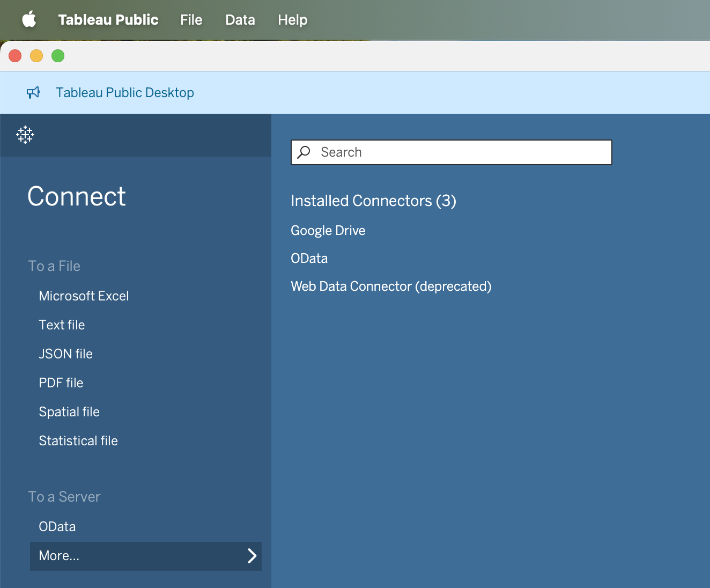Open the More... server connectors
The image size is (710, 588).
coord(146,556)
